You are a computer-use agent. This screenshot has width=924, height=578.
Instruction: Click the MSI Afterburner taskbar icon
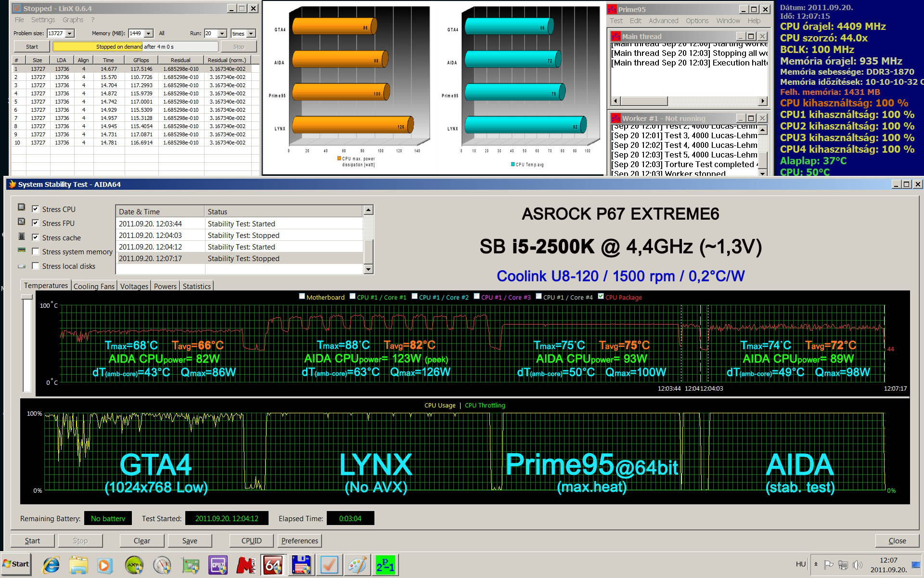tap(245, 565)
